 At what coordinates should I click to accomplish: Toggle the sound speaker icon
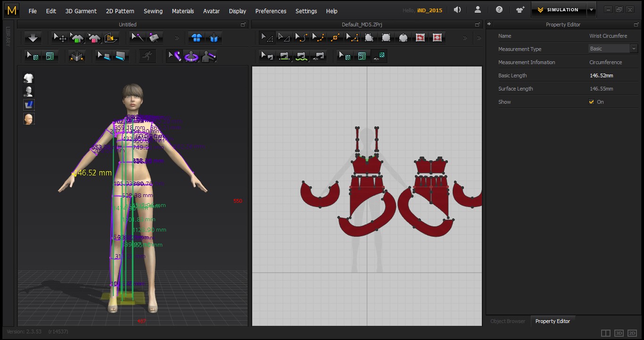pyautogui.click(x=457, y=10)
